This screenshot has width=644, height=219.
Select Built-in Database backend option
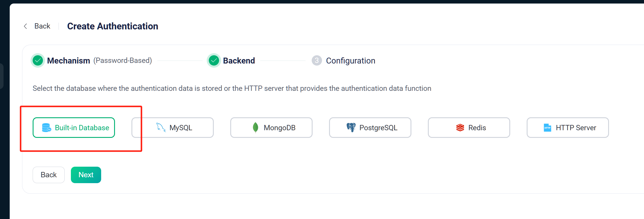tap(74, 128)
